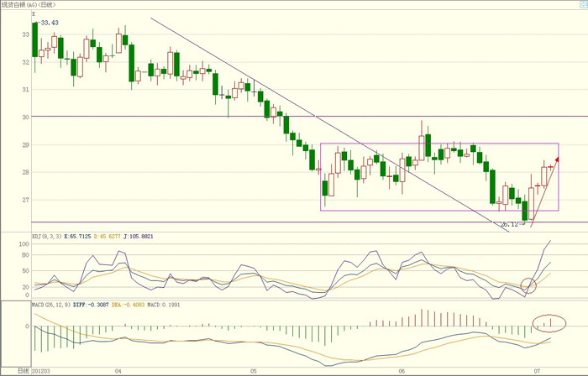Click the KDJ(9,3,3) indicator label
The image size is (588, 376).
click(x=47, y=237)
